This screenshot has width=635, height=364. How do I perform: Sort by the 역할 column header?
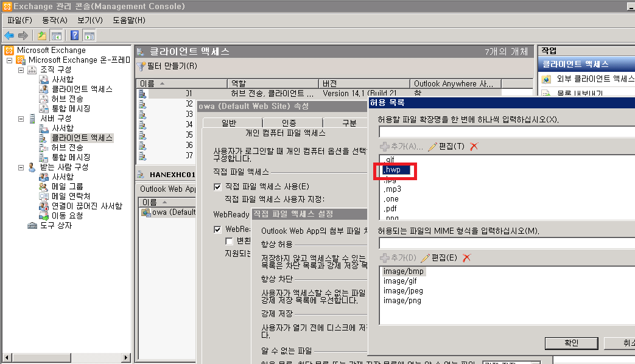(x=273, y=84)
